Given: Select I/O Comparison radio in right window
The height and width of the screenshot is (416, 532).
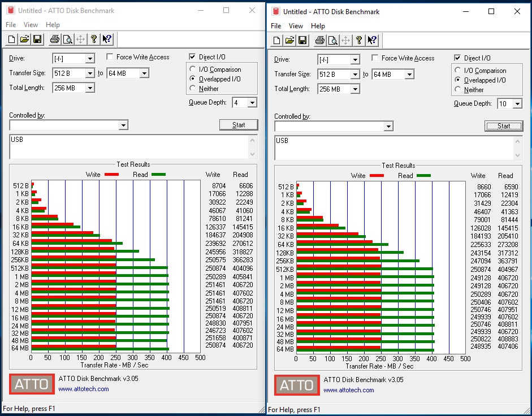Looking at the screenshot, I should click(458, 70).
